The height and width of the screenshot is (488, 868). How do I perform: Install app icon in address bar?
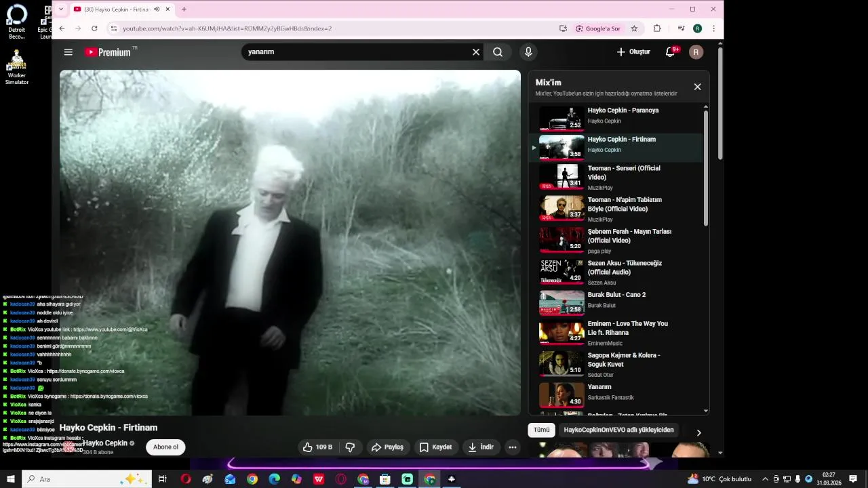click(x=563, y=28)
